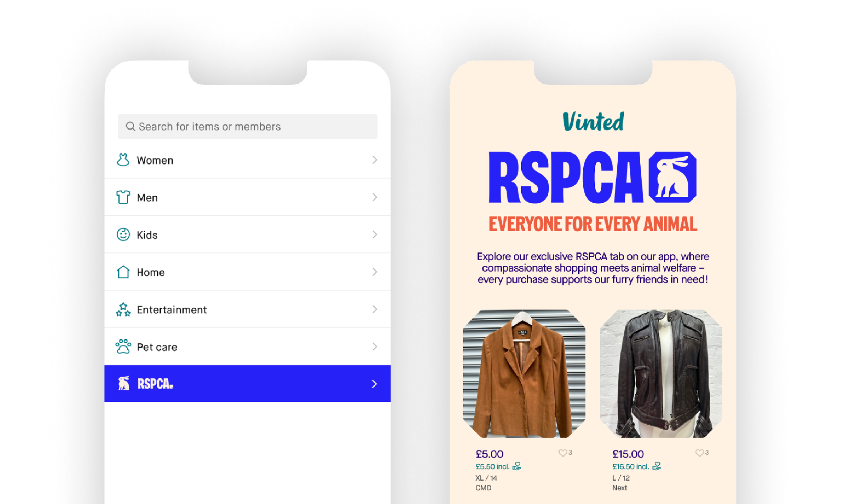Click buyer protection icon under £5.50 price
Screen dimensions: 841x504
click(x=517, y=466)
